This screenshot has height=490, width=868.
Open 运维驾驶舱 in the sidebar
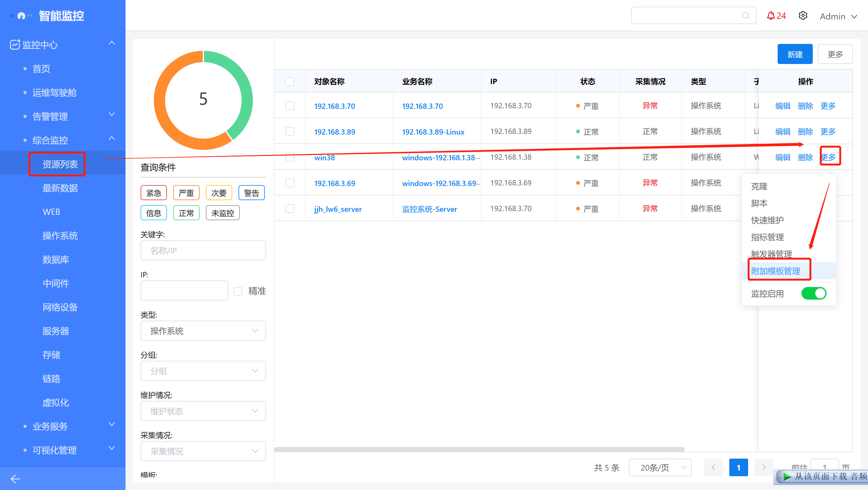pos(54,93)
